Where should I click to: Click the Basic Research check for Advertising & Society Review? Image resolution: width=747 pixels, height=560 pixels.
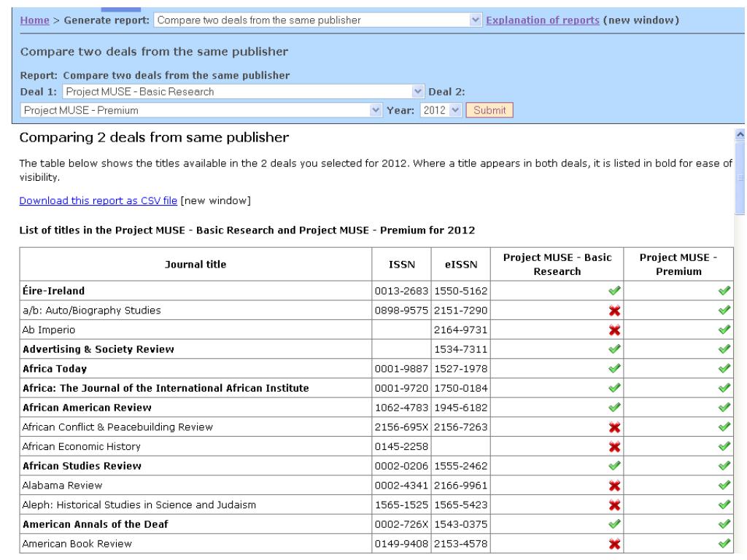pyautogui.click(x=614, y=349)
